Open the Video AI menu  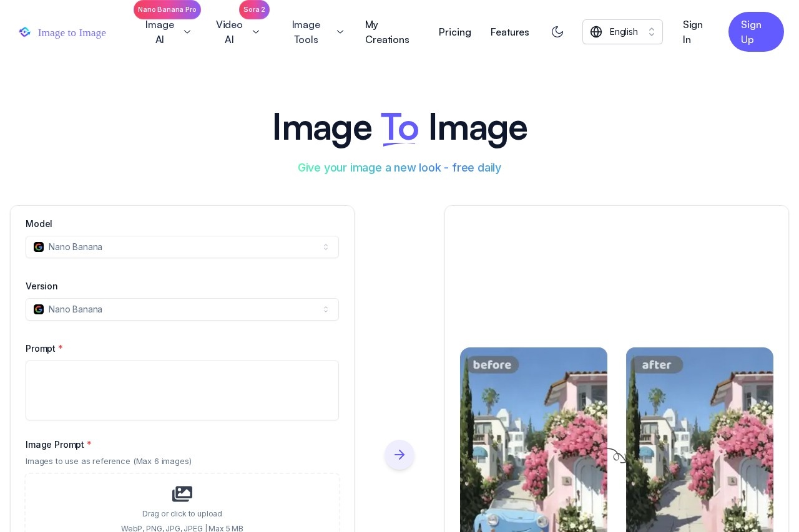(x=238, y=32)
